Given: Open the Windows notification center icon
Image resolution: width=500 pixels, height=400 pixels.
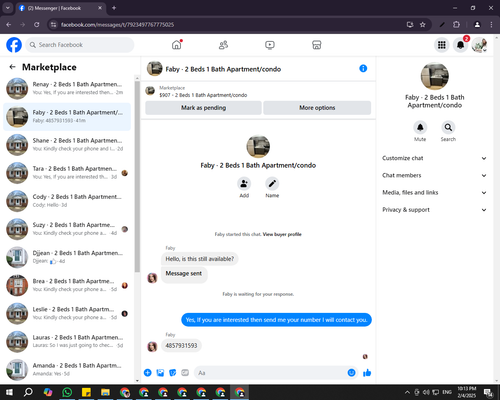Looking at the screenshot, I should coord(489,392).
